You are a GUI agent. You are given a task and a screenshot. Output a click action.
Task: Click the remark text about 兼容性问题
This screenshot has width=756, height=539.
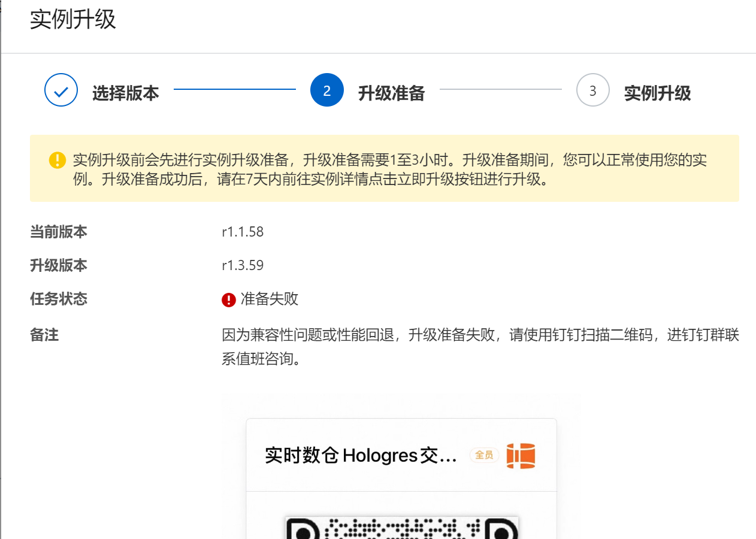coord(480,347)
